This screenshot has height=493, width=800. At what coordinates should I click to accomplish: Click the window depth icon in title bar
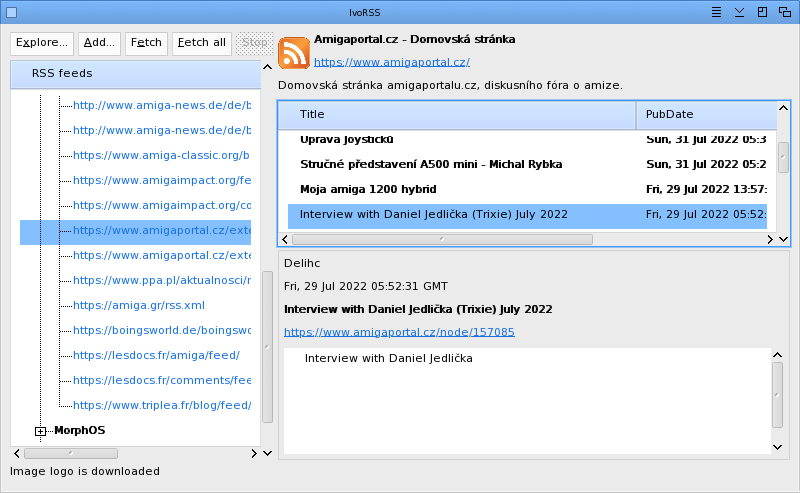[x=786, y=12]
